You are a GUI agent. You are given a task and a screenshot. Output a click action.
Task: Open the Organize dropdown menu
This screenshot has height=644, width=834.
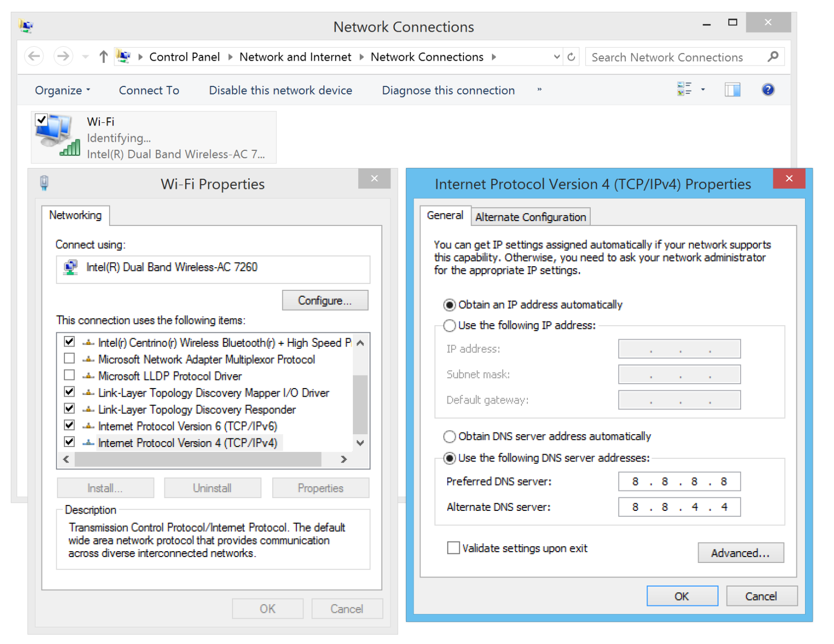62,90
